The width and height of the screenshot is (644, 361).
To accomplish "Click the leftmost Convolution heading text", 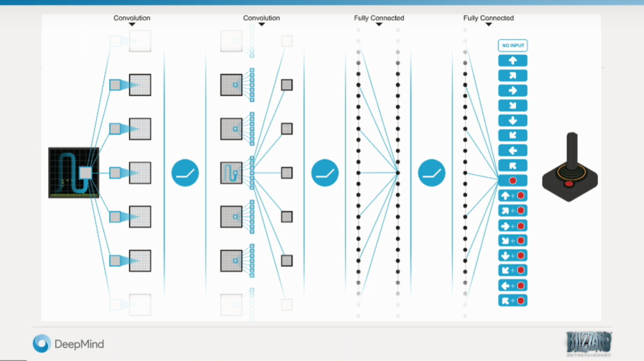I will click(x=132, y=18).
